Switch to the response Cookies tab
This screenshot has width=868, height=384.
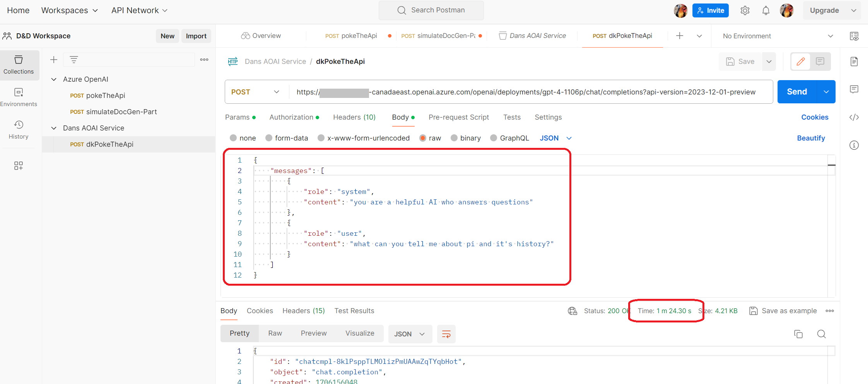tap(260, 311)
